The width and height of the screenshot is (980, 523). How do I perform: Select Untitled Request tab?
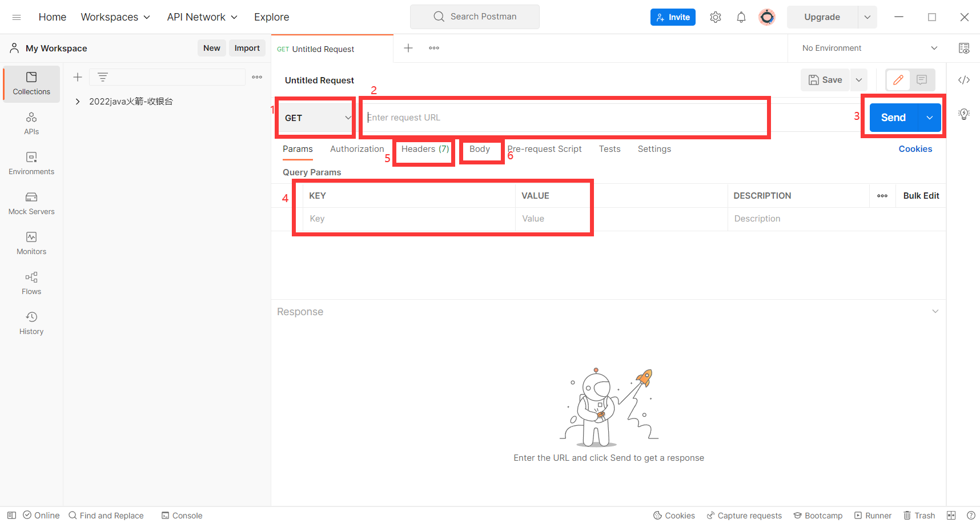pos(332,49)
